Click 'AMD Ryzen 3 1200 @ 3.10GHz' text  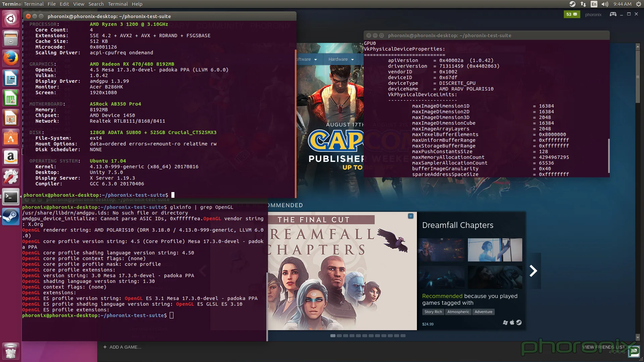tap(129, 24)
